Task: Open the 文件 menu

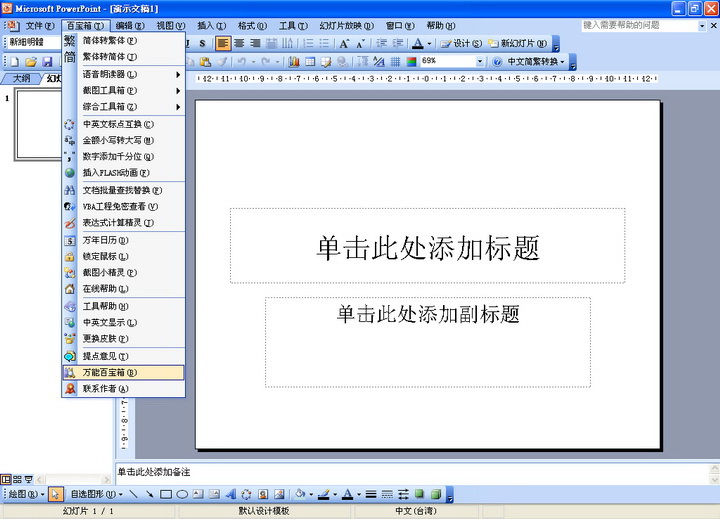Action: tap(39, 26)
